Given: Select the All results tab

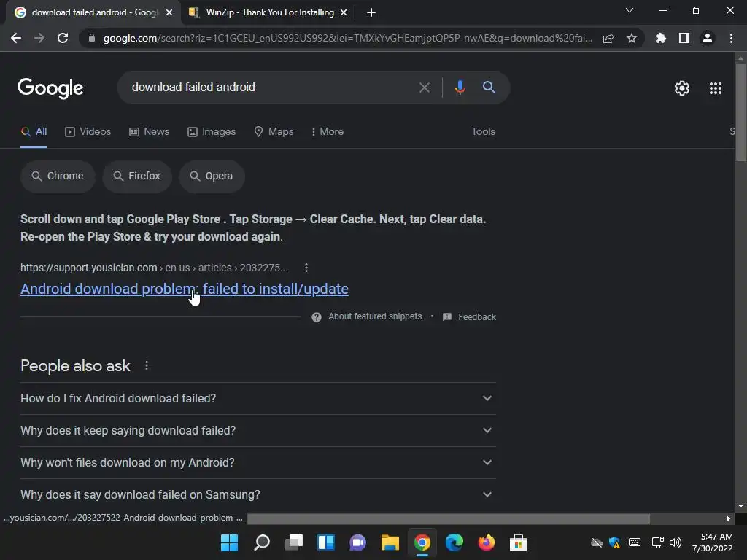Looking at the screenshot, I should [x=34, y=132].
